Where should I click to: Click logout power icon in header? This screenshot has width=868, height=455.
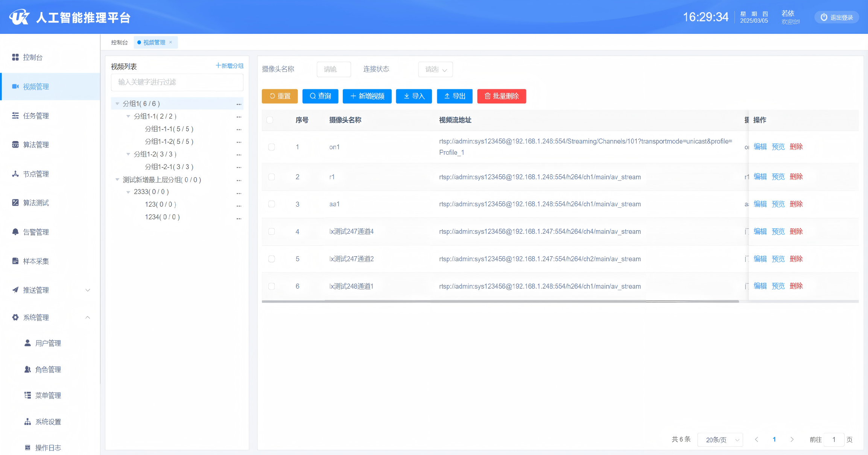[824, 17]
